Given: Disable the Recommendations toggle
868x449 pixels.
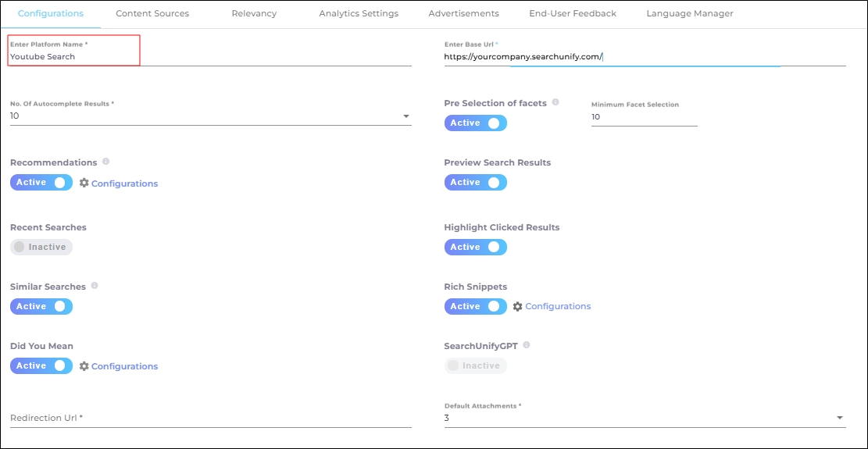Looking at the screenshot, I should [41, 183].
